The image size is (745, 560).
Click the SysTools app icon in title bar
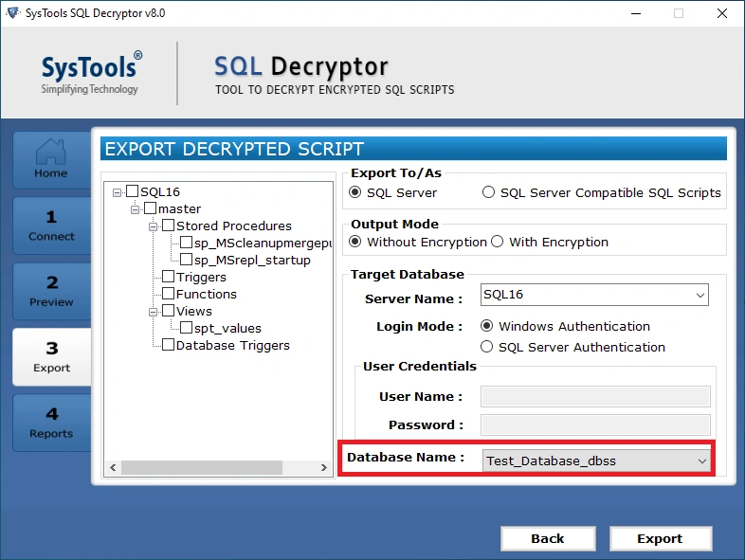pos(13,13)
